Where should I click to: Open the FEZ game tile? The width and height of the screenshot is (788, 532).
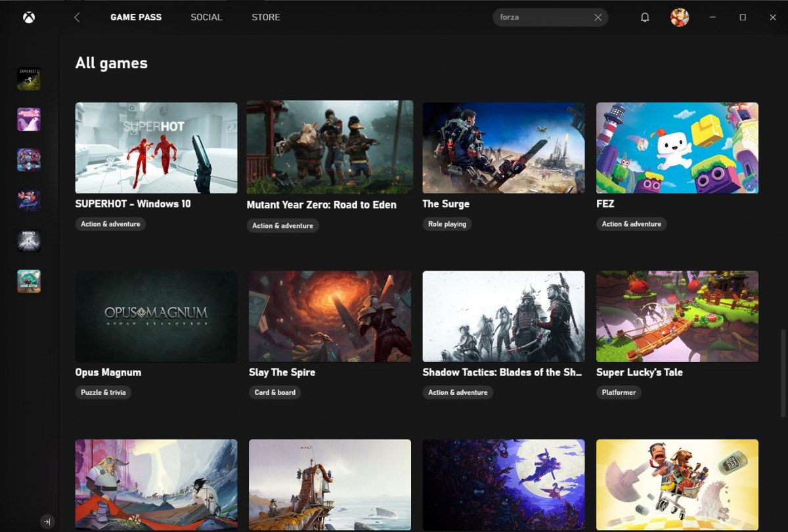click(x=677, y=148)
